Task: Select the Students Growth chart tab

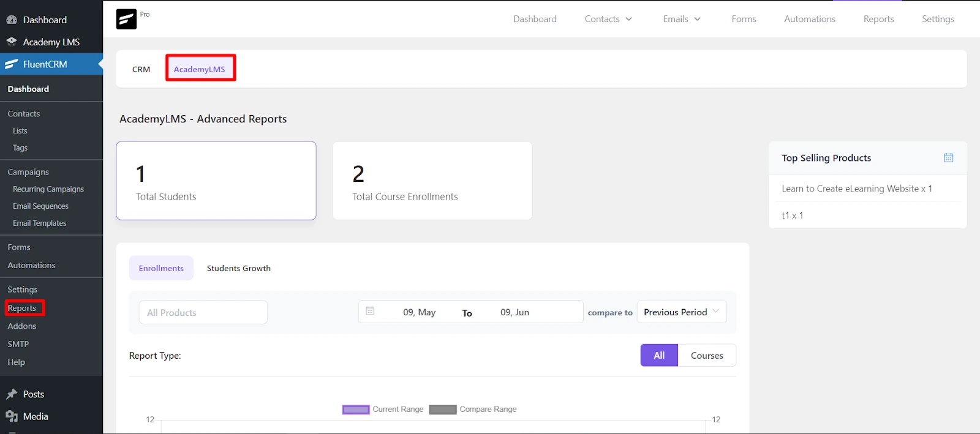Action: (239, 268)
